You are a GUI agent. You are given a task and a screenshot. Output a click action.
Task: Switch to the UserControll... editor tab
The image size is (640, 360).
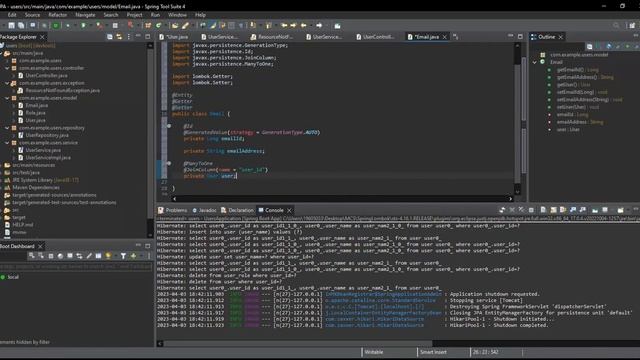(x=376, y=37)
